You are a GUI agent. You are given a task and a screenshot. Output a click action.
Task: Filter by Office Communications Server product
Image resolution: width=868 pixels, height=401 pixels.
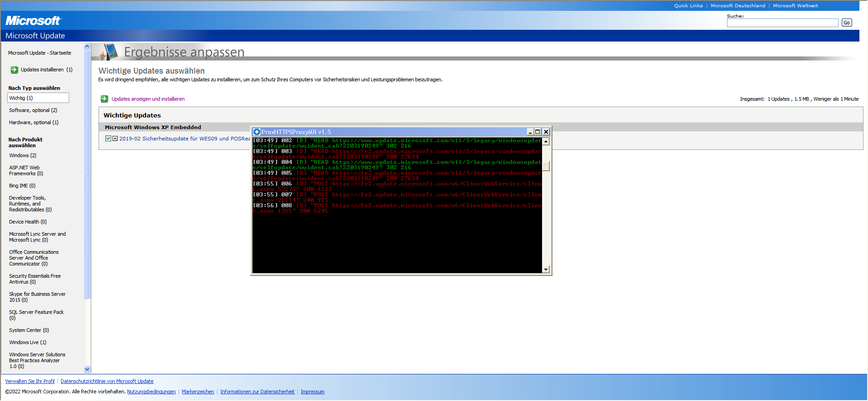click(x=33, y=258)
